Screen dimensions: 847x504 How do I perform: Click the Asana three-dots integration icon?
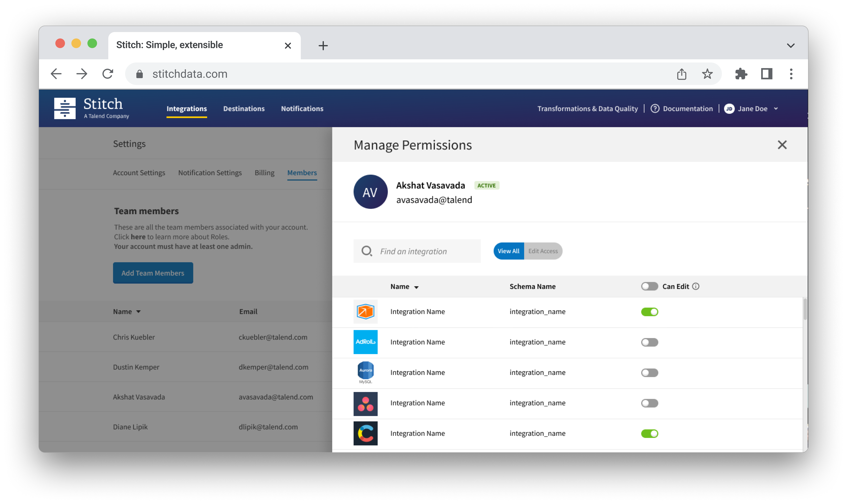point(365,403)
